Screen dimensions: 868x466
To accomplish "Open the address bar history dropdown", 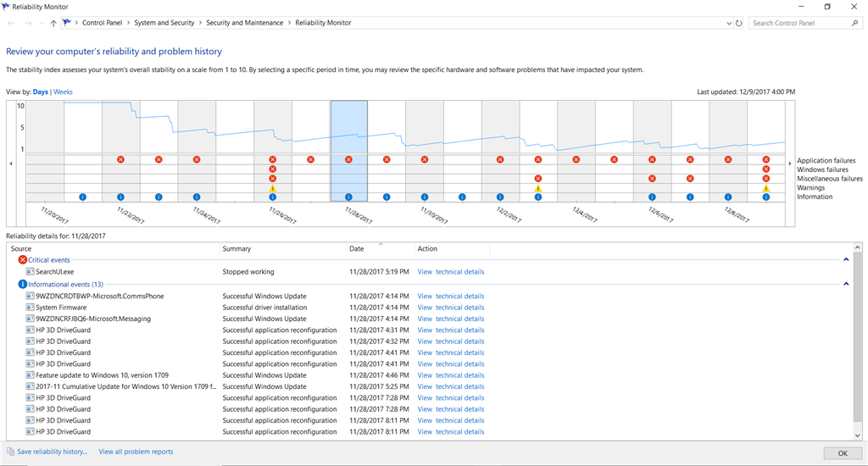I will pyautogui.click(x=728, y=23).
